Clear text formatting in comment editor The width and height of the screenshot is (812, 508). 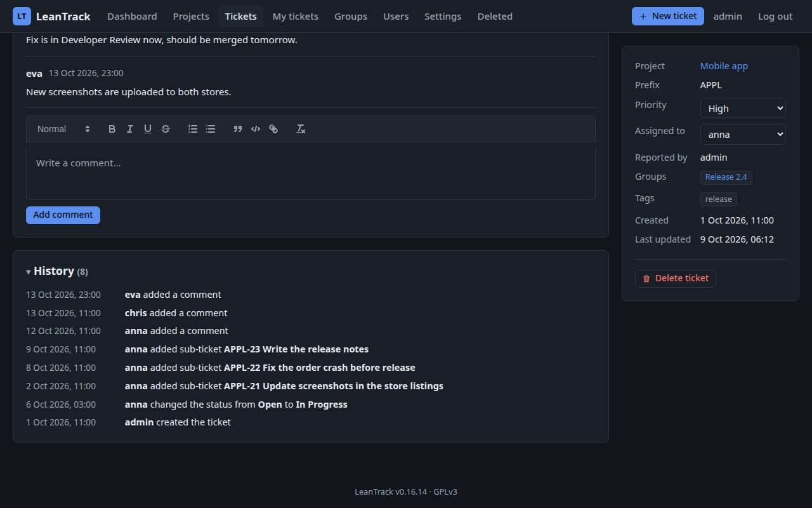coord(301,129)
